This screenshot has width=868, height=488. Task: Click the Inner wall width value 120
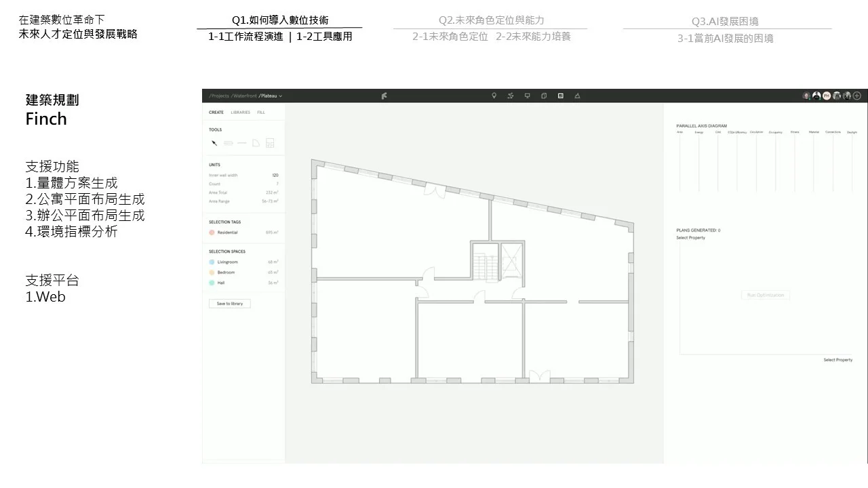(x=275, y=176)
